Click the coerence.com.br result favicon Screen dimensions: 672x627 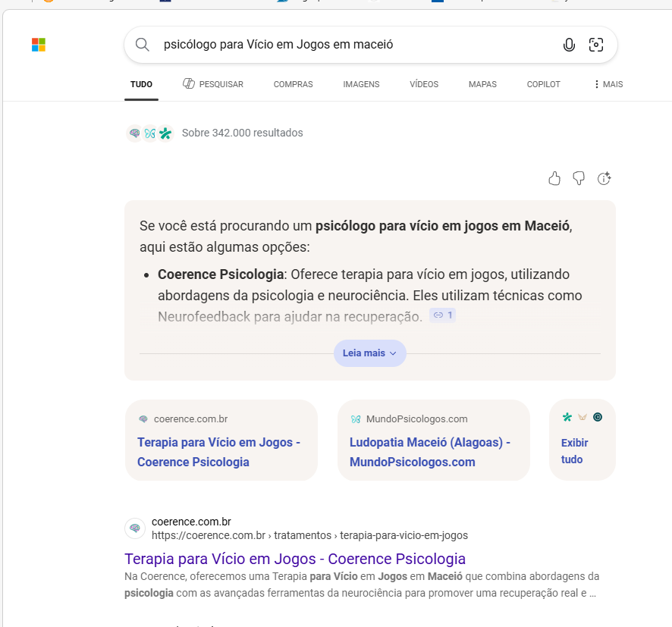click(x=135, y=528)
